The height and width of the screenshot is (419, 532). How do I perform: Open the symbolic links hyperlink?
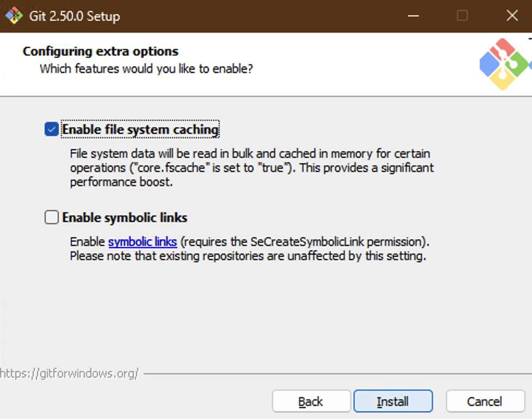pos(143,242)
